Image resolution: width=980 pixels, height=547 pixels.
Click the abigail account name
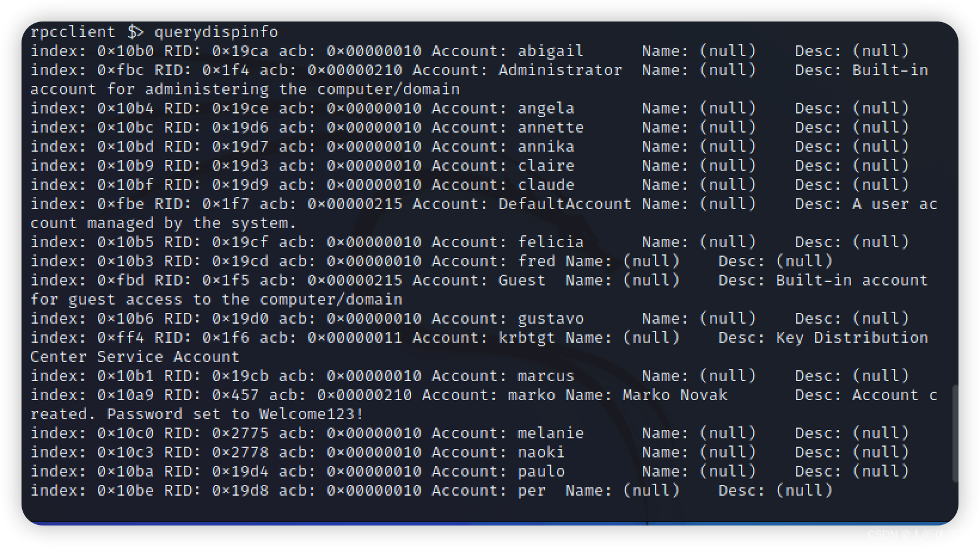550,51
